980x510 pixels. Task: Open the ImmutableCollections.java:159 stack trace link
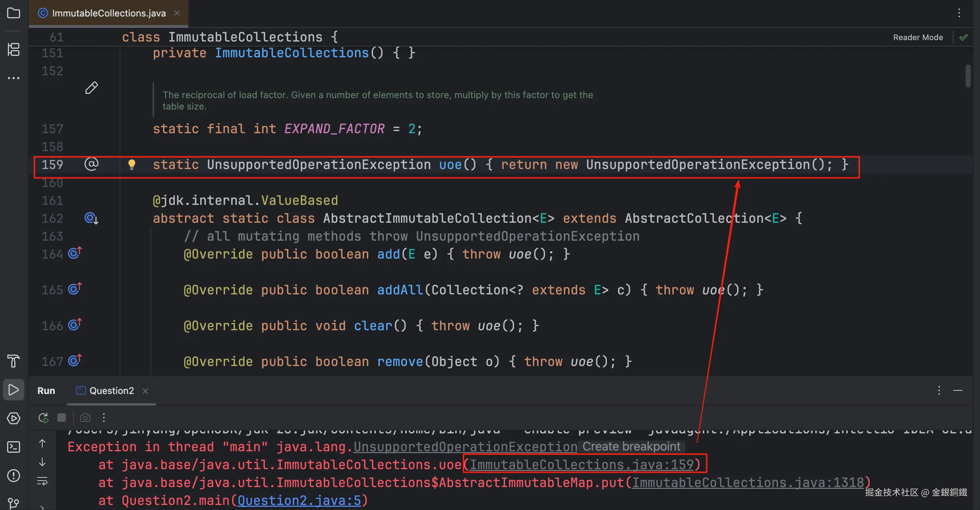(582, 465)
